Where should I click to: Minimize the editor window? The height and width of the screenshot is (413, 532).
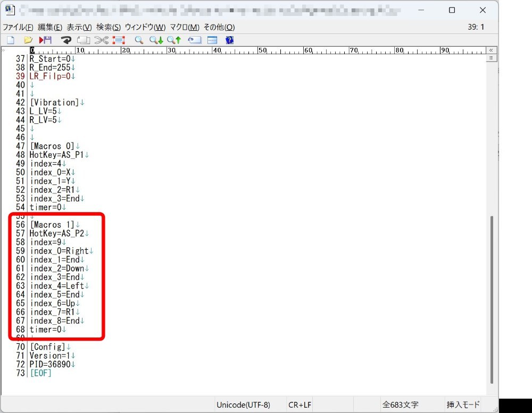pyautogui.click(x=421, y=10)
